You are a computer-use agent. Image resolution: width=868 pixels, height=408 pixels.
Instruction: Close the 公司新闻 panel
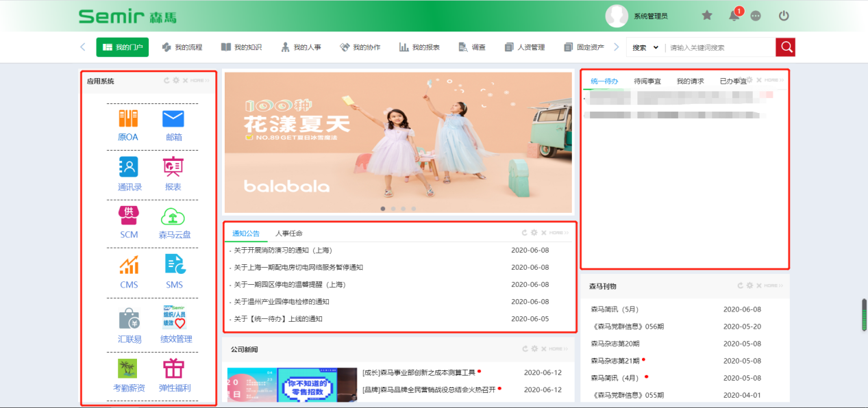[x=543, y=348]
